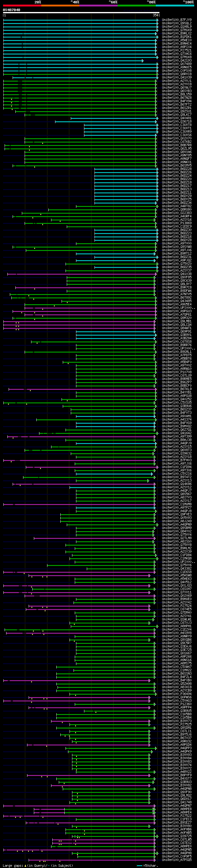Select hit label UniRef100_A8HPE8
Viewport: 197px width, 868px height.
click(176, 809)
